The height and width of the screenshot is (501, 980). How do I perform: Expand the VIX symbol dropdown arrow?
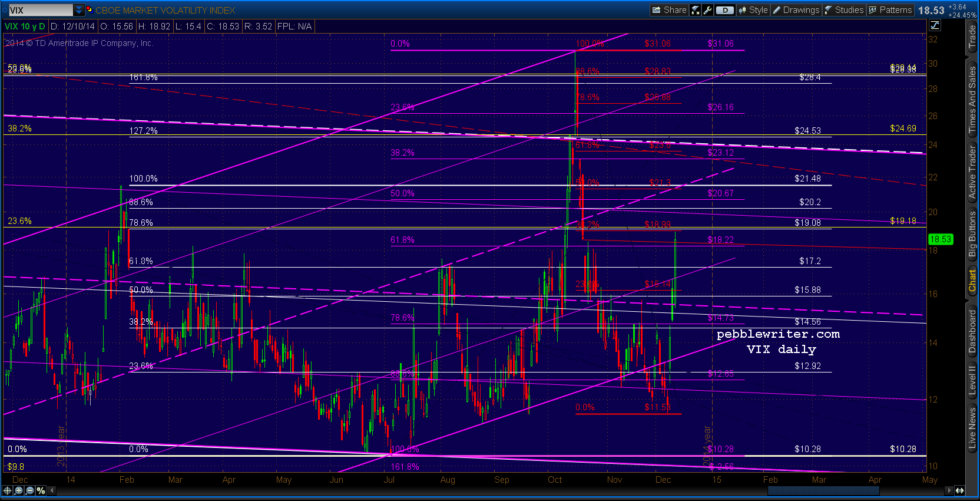[x=79, y=10]
